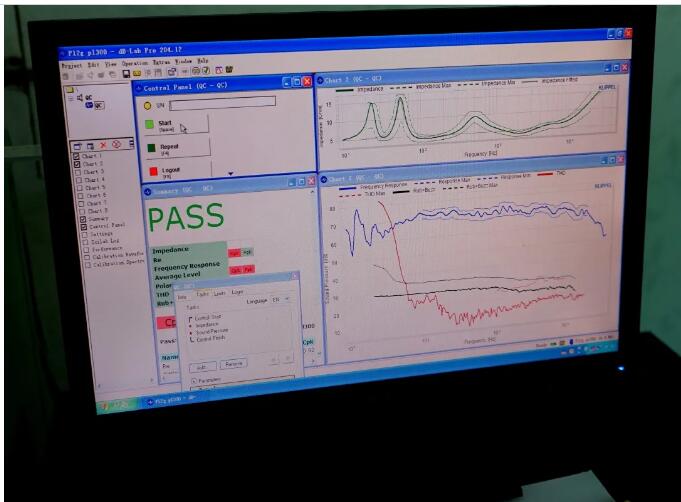Click the red X delete icon above chart list

103,145
